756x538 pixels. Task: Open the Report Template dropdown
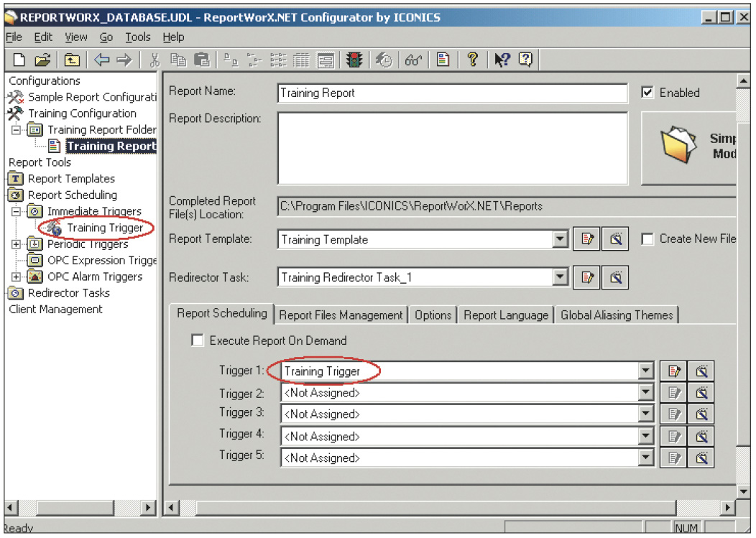[x=560, y=238]
